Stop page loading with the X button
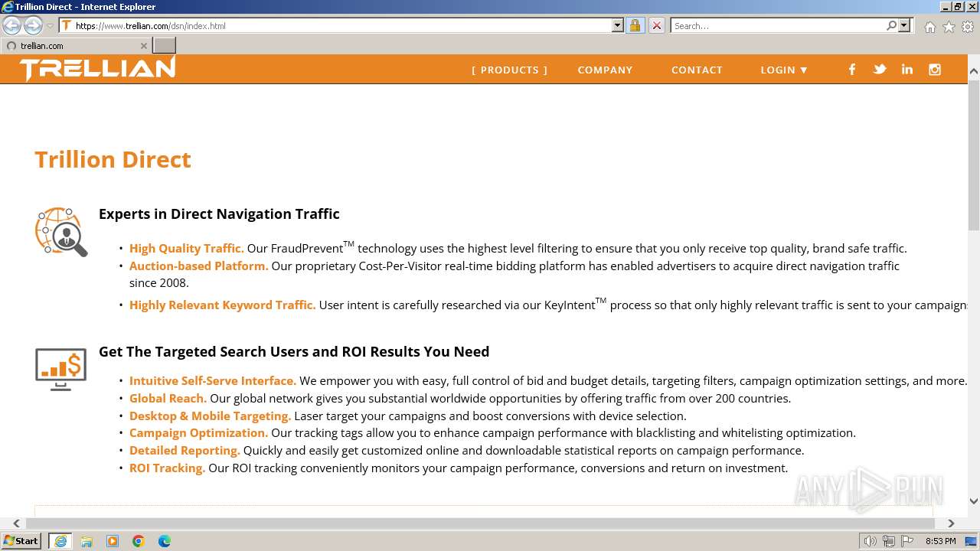Viewport: 980px width, 551px height. click(x=656, y=25)
